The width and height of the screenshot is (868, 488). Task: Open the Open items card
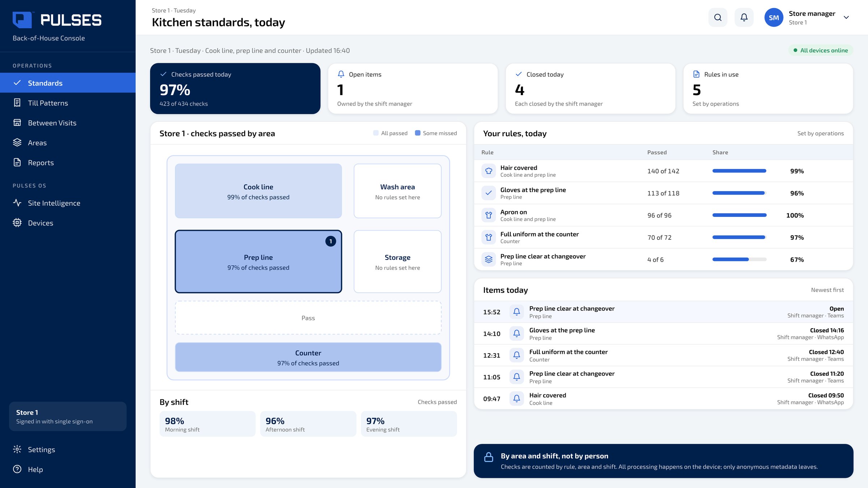pyautogui.click(x=413, y=89)
